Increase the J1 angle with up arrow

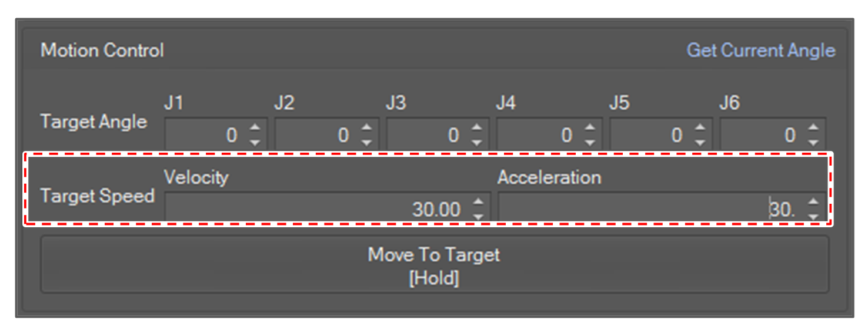[x=255, y=127]
